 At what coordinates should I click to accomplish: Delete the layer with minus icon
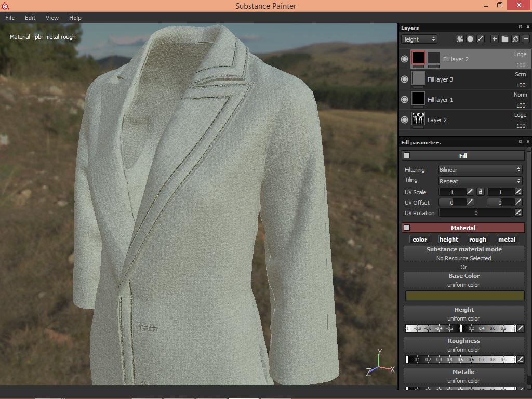coord(526,39)
